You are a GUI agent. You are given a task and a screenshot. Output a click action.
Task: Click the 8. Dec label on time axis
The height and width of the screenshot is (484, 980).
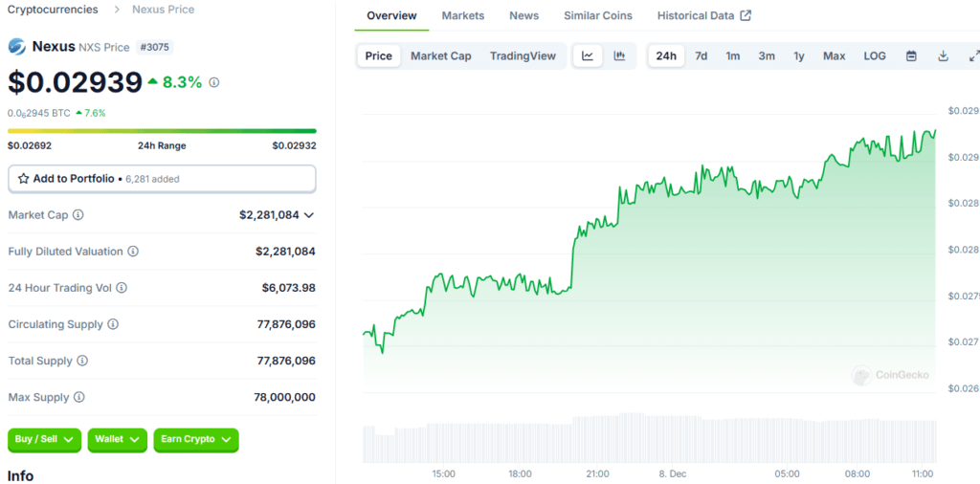672,474
